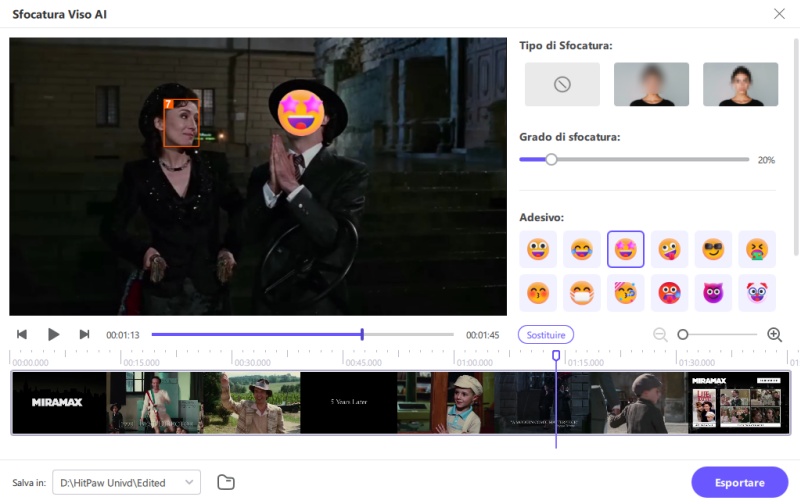Choose the party face emoji sticker
800x504 pixels.
click(626, 293)
